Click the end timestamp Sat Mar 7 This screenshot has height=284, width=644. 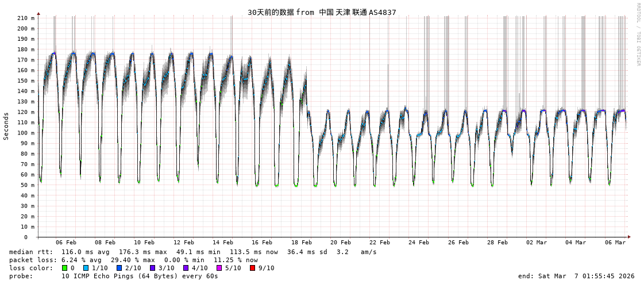(x=576, y=276)
